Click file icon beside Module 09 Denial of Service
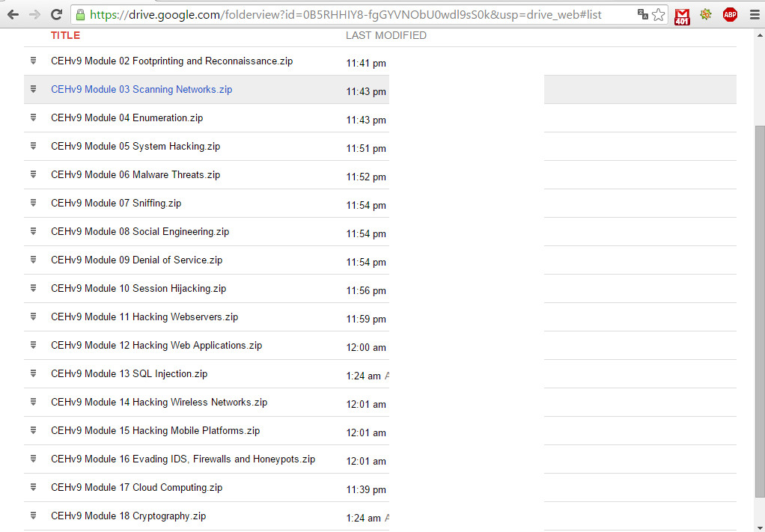This screenshot has width=765, height=532. pos(33,260)
